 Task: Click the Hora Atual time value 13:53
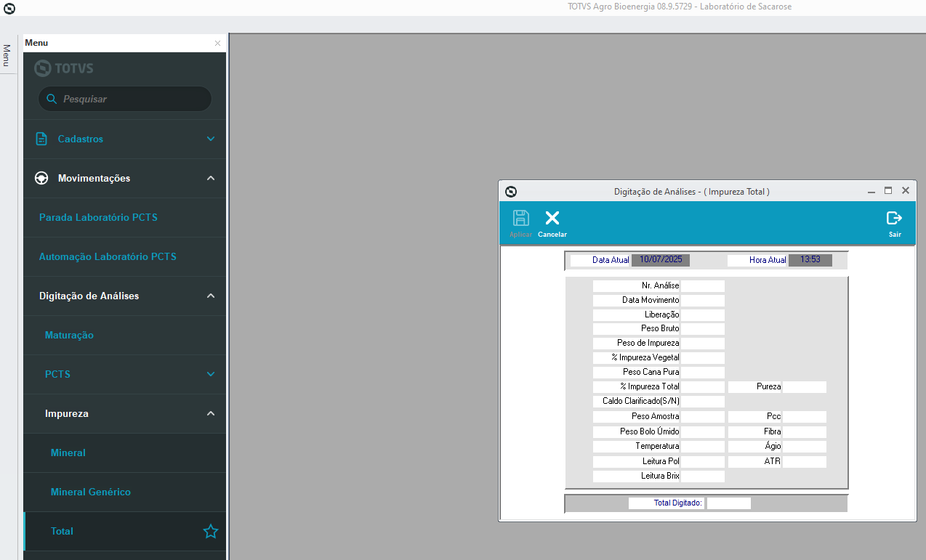pyautogui.click(x=810, y=260)
